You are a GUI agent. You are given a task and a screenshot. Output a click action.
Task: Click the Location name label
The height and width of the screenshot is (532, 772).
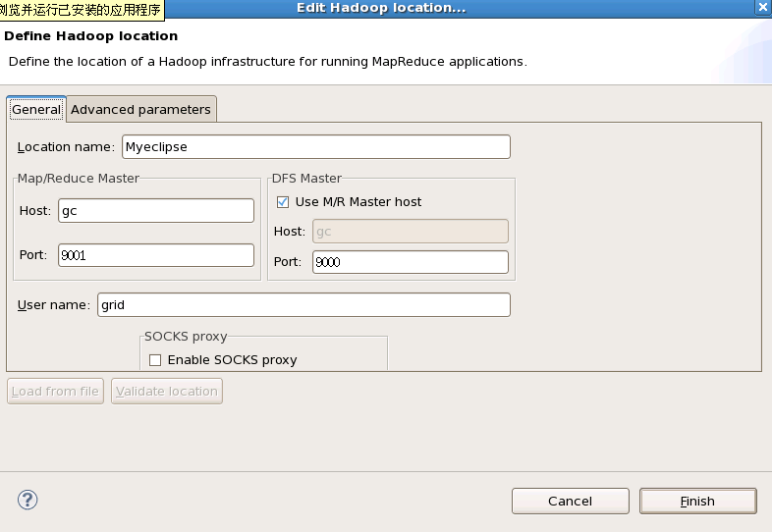click(x=66, y=147)
